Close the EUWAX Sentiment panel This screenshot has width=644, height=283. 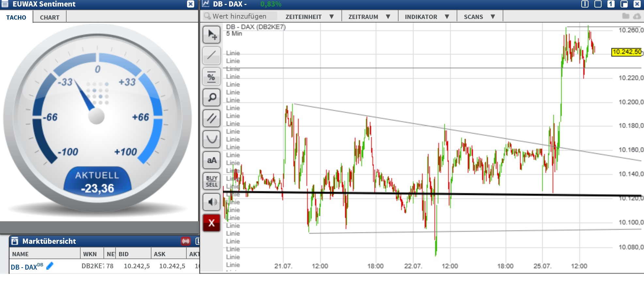tap(191, 4)
